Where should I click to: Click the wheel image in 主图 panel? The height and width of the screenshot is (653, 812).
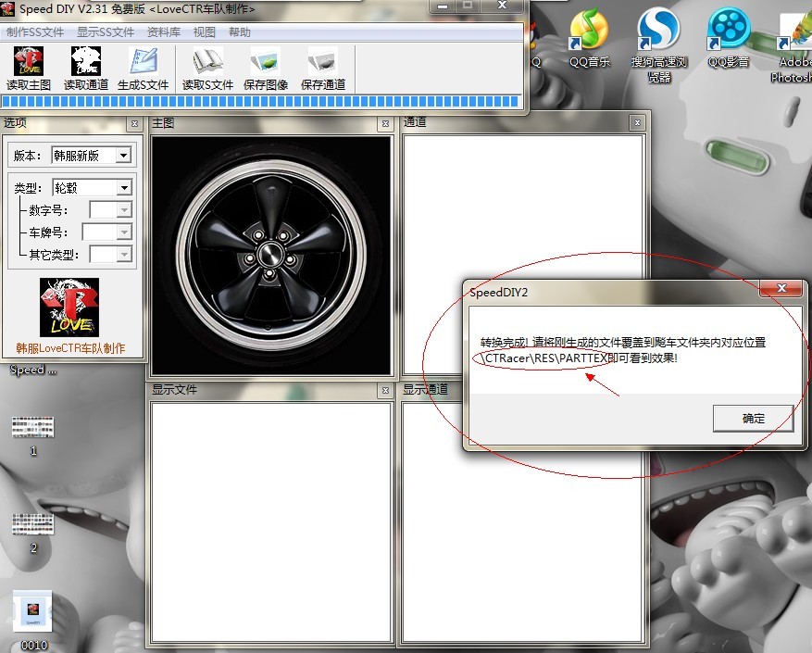269,254
